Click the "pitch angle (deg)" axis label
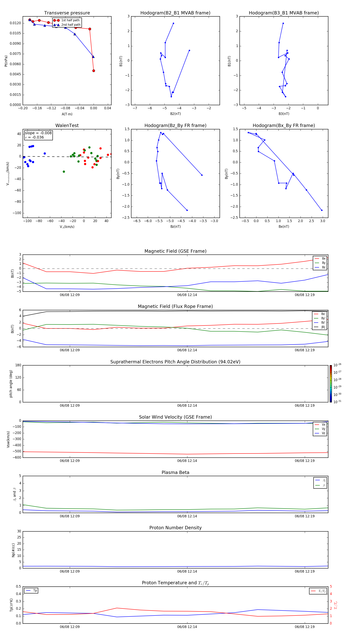 (11, 384)
